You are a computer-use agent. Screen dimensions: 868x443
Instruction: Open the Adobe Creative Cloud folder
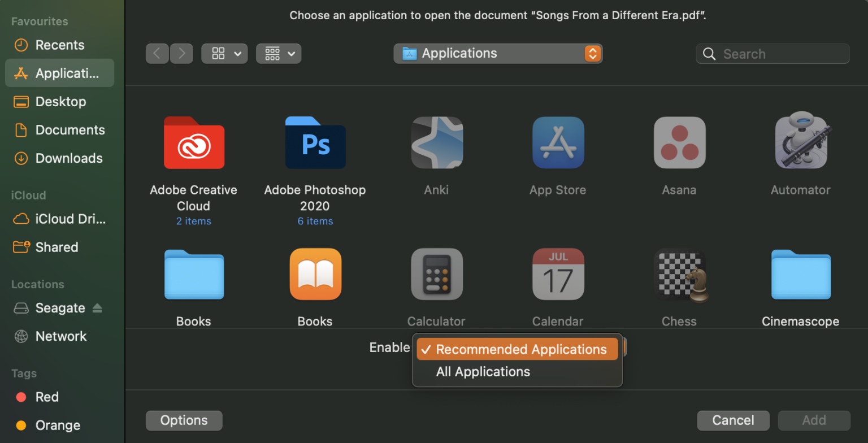pyautogui.click(x=194, y=143)
